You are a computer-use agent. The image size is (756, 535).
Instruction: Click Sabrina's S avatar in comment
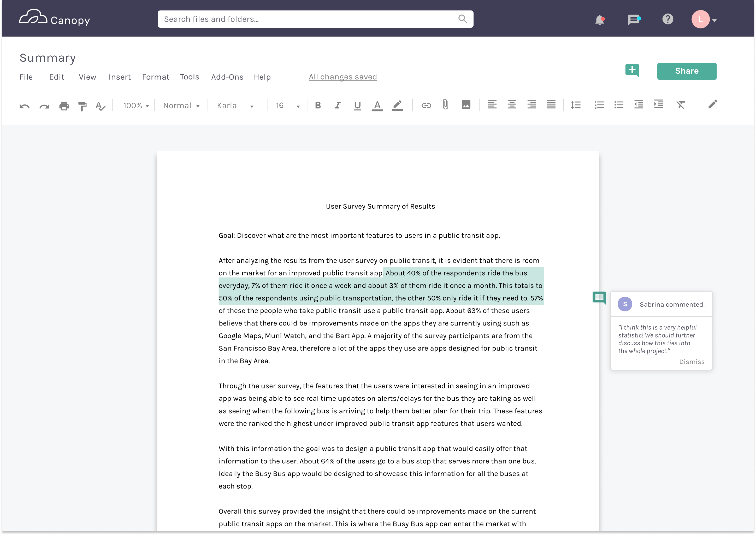click(625, 304)
